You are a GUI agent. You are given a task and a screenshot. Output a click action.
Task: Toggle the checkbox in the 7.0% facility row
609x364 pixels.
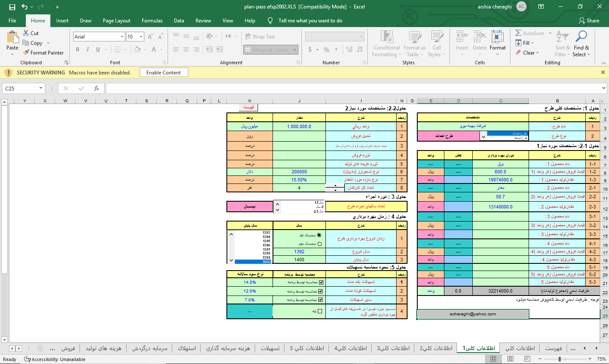pos(320,300)
